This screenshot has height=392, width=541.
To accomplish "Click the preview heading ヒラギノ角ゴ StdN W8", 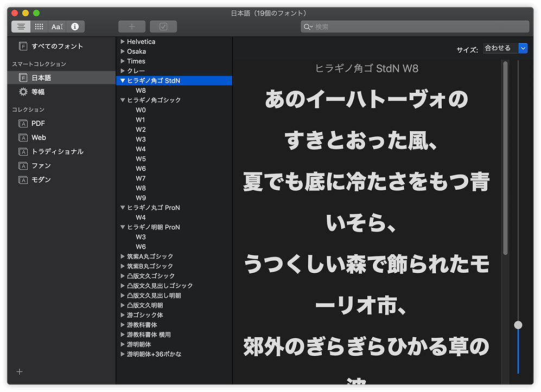I will click(367, 69).
